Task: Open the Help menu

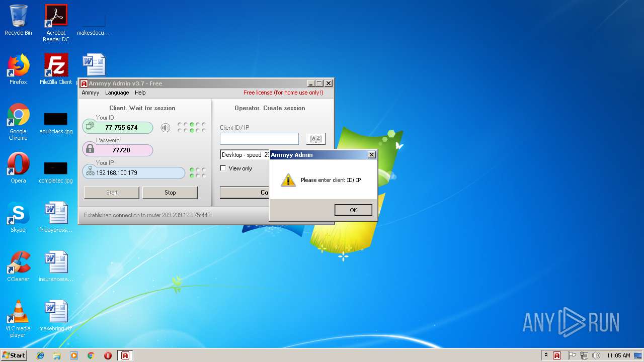Action: (x=140, y=93)
